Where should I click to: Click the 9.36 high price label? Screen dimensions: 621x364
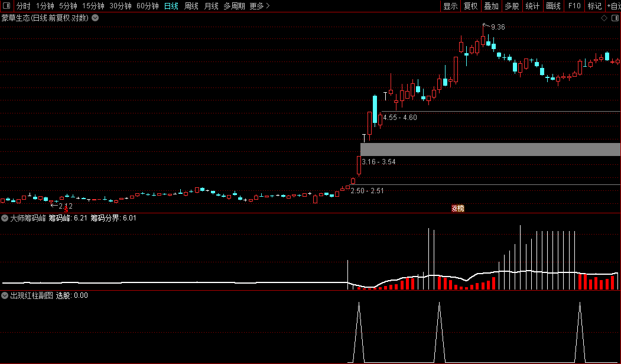coord(498,27)
